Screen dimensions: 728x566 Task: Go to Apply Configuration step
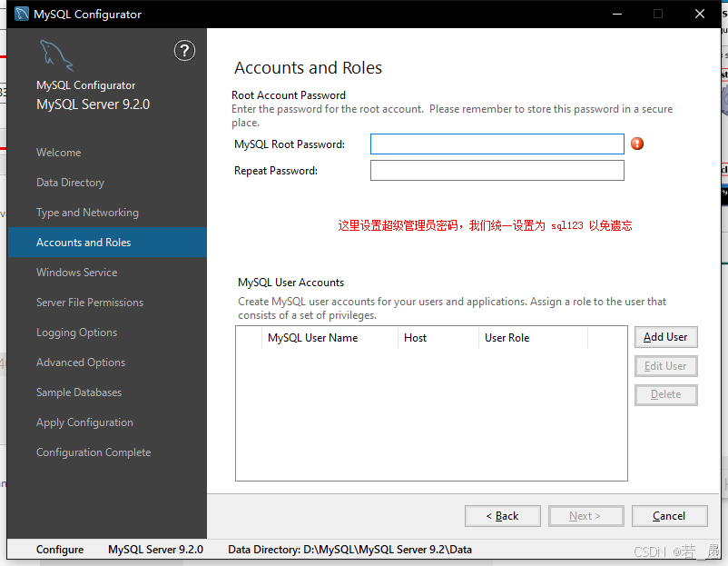84,422
